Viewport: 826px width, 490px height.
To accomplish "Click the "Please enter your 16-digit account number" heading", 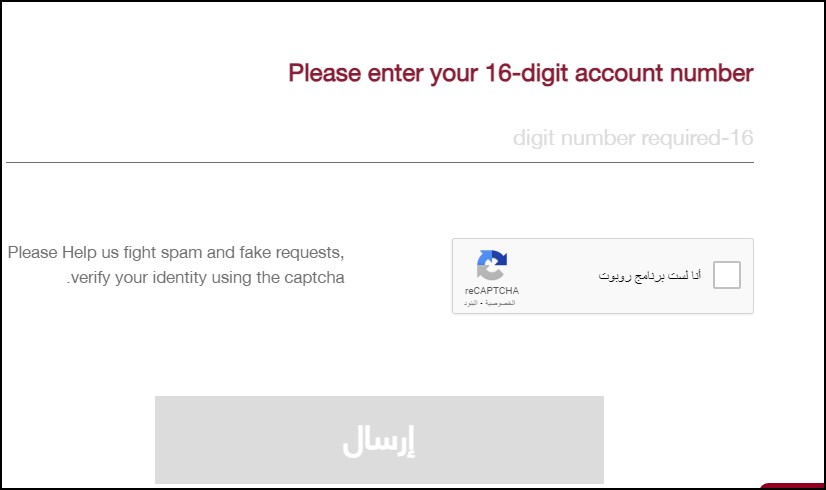I will [x=520, y=73].
